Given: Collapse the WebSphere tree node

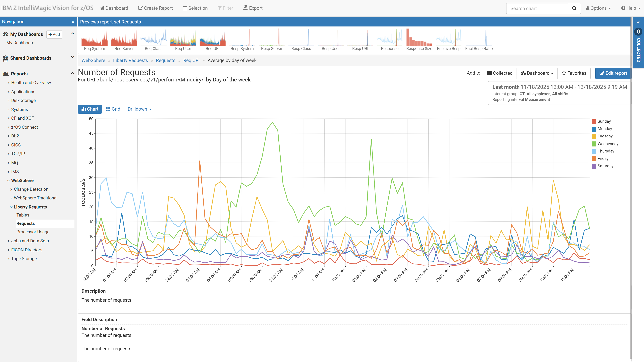Looking at the screenshot, I should (8, 180).
